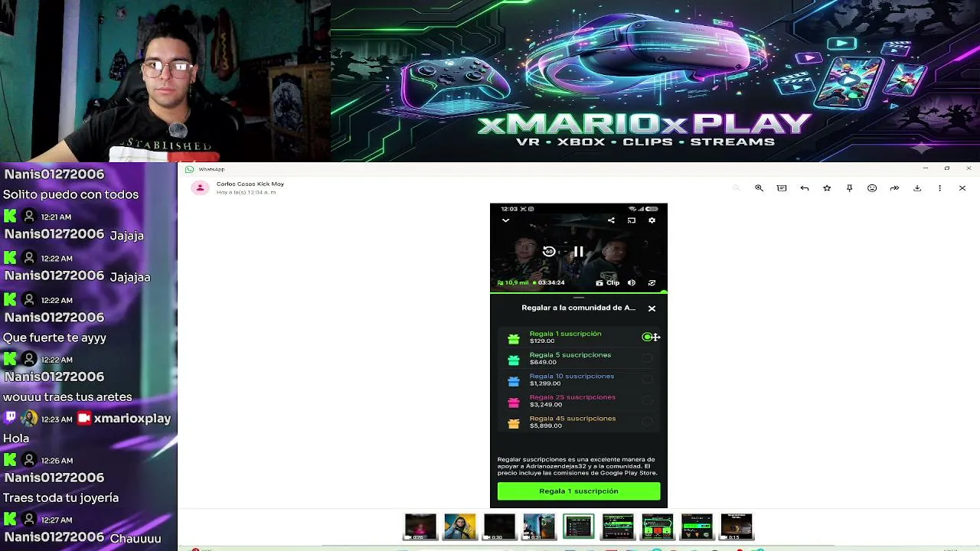This screenshot has width=980, height=551.
Task: Open the first video thumbnail labeled 0:26
Action: click(x=420, y=527)
